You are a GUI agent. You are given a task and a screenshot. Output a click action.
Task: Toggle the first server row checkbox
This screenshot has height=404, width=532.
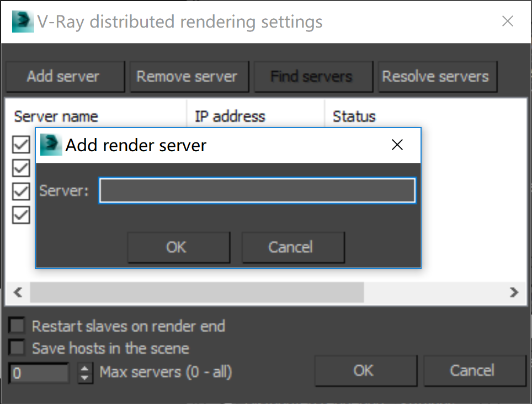(21, 145)
